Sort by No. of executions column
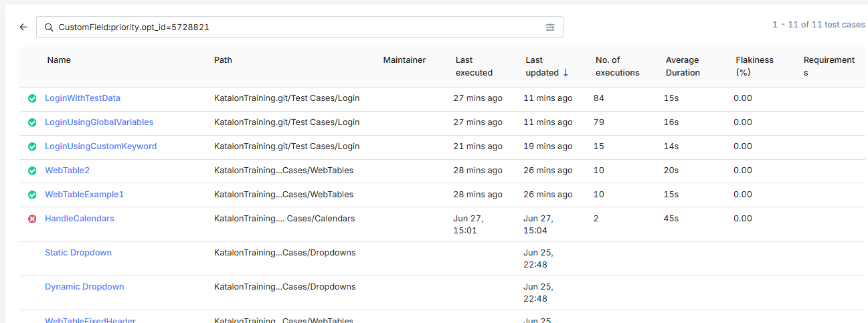The image size is (868, 323). click(617, 66)
